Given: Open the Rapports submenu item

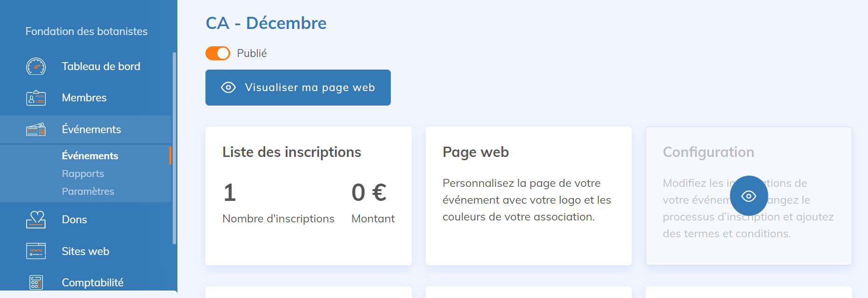Looking at the screenshot, I should coord(83,174).
